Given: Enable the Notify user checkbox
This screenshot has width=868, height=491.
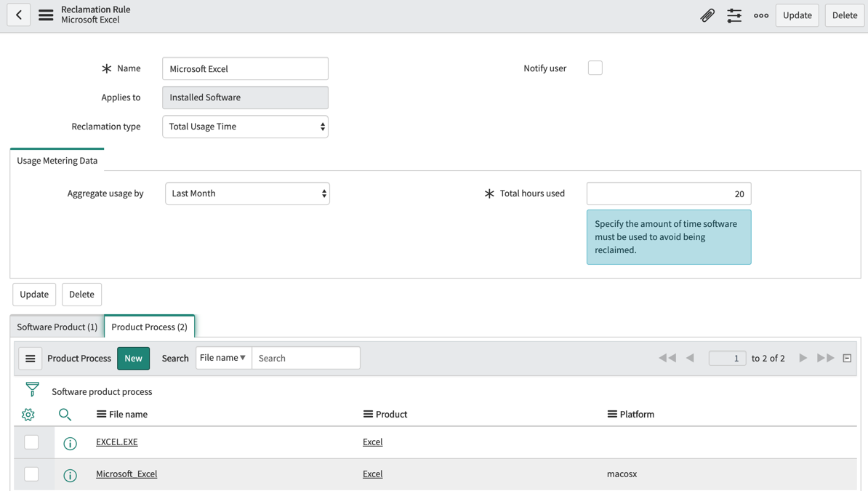Looking at the screenshot, I should (595, 68).
